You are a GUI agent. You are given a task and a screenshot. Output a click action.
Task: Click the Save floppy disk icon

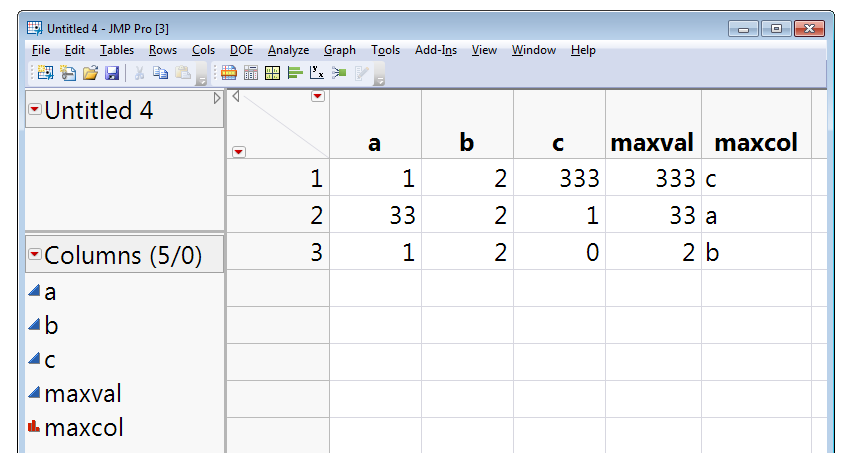pos(111,72)
